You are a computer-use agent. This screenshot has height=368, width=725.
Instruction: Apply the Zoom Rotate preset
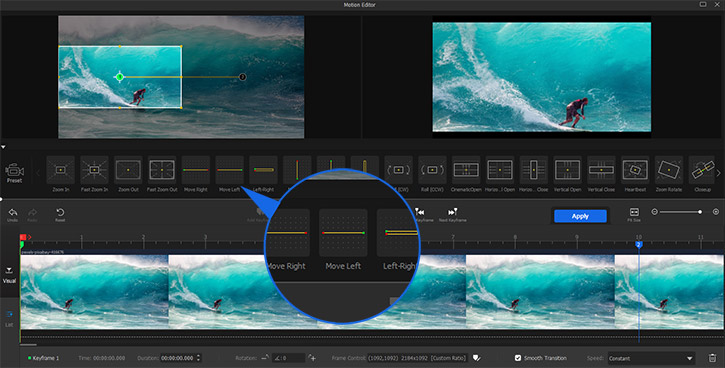(669, 170)
